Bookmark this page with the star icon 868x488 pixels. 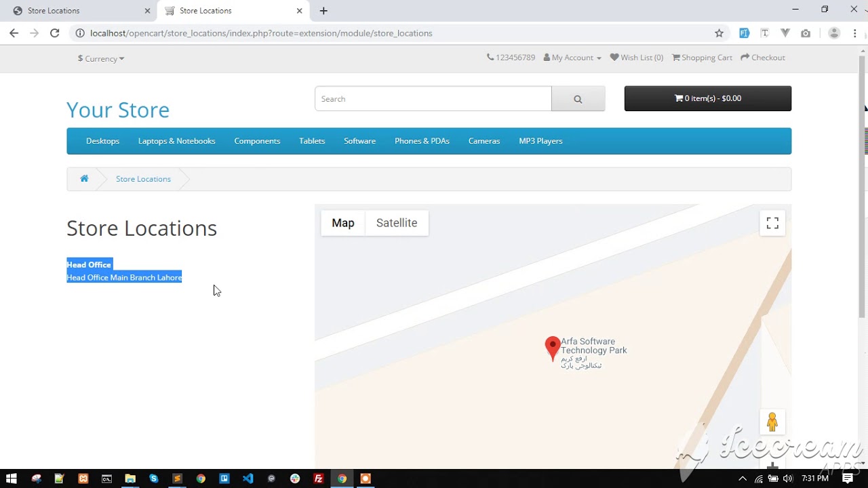(719, 33)
